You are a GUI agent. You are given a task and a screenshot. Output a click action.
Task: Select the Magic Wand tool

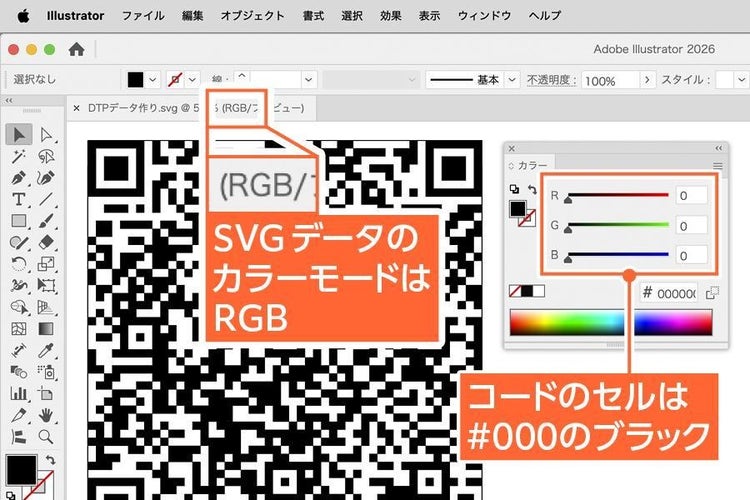coord(19,156)
